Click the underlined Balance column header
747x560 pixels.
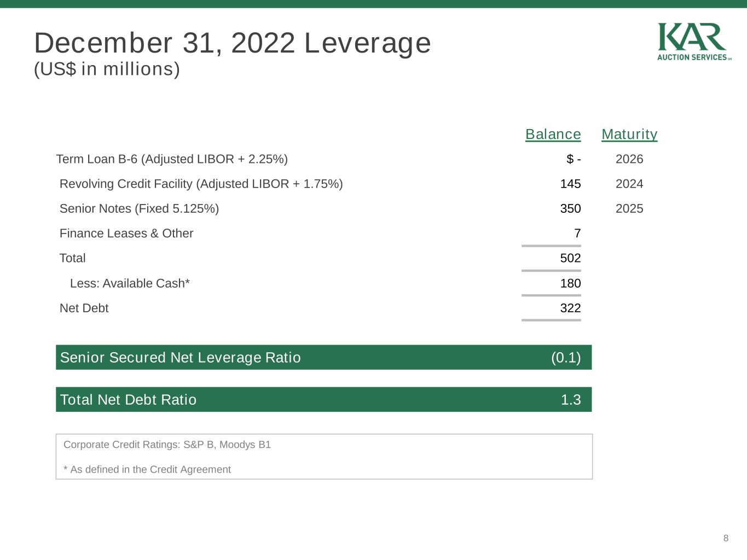point(553,134)
